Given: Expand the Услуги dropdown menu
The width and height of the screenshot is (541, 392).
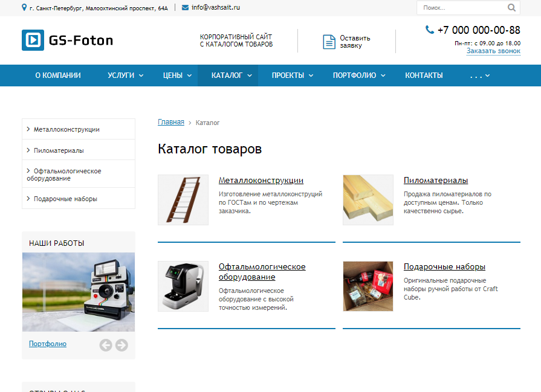Looking at the screenshot, I should click(125, 76).
